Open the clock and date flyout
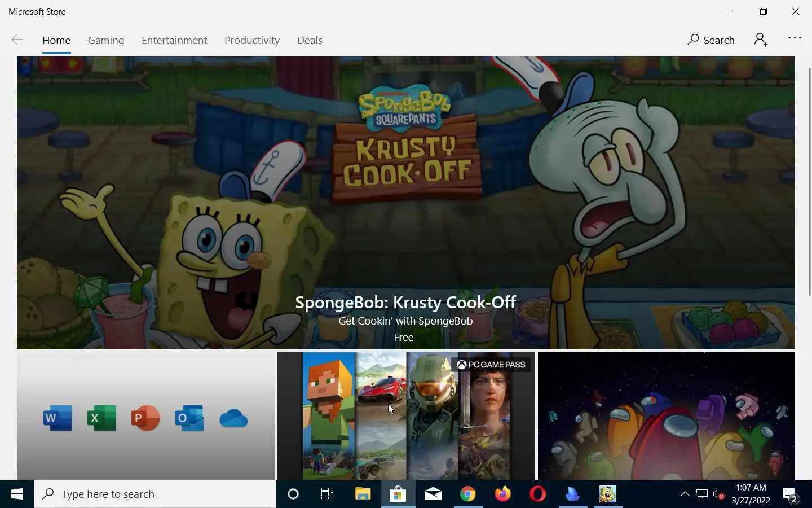The image size is (812, 508). (x=751, y=494)
